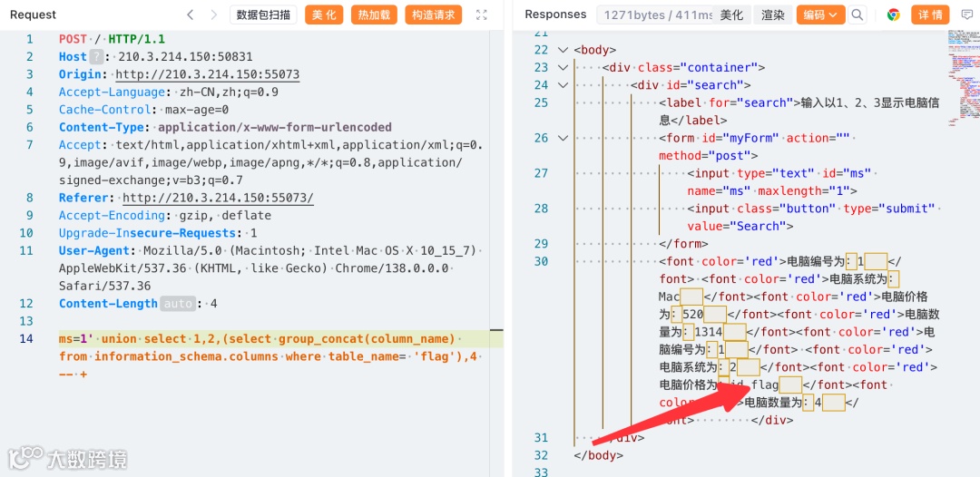
Task: Collapse the search div fold on line 24
Action: pyautogui.click(x=563, y=85)
